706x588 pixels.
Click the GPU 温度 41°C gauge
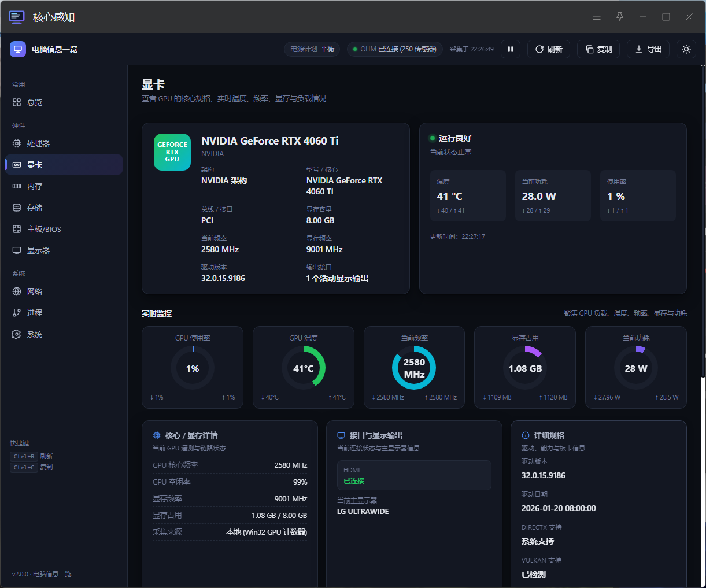[304, 368]
